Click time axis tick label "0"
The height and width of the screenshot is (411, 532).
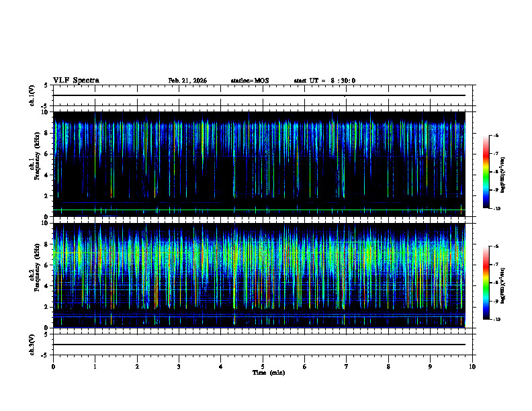tap(53, 367)
